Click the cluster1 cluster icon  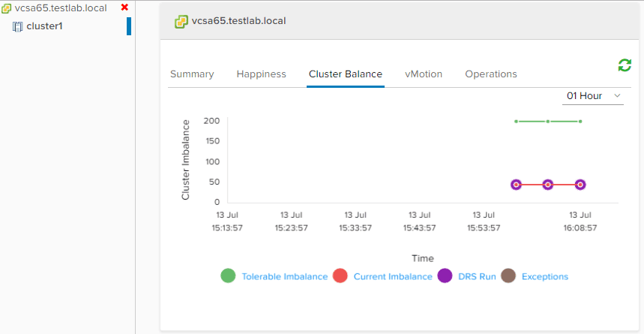click(18, 27)
